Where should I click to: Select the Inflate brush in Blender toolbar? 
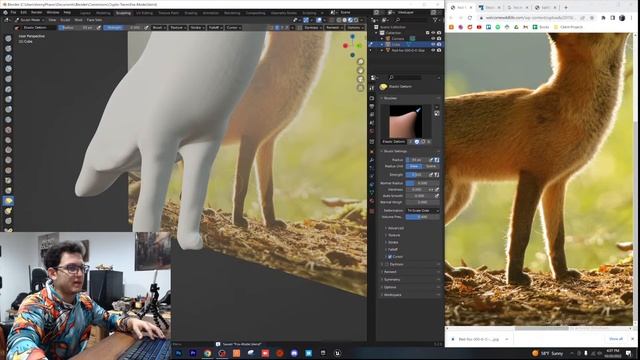pyautogui.click(x=8, y=99)
